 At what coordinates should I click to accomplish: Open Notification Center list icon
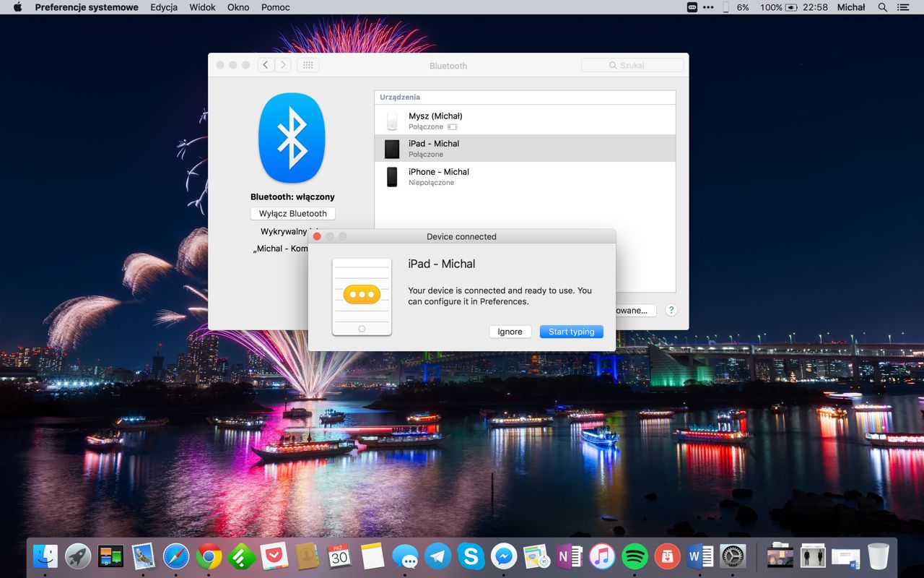[x=903, y=7]
